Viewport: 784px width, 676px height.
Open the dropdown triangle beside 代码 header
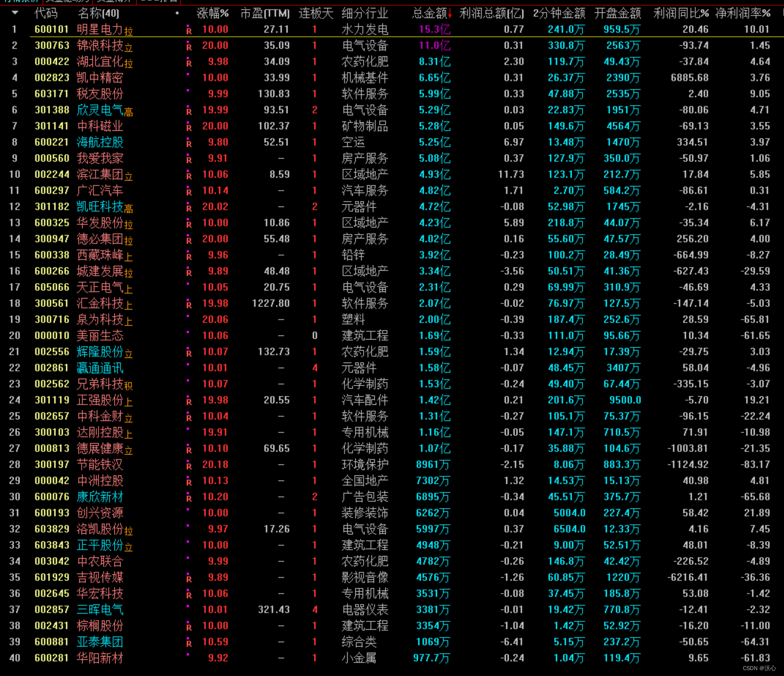pos(15,13)
